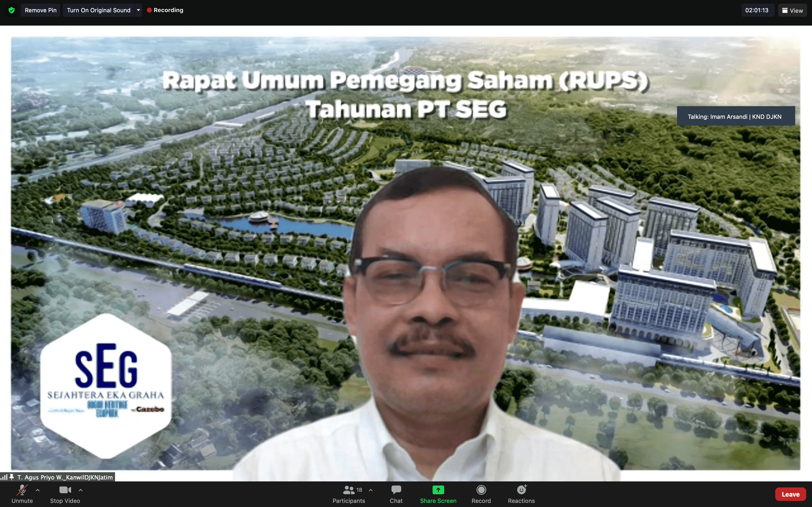This screenshot has width=812, height=507.
Task: Click the green Share Screen icon
Action: 438,490
